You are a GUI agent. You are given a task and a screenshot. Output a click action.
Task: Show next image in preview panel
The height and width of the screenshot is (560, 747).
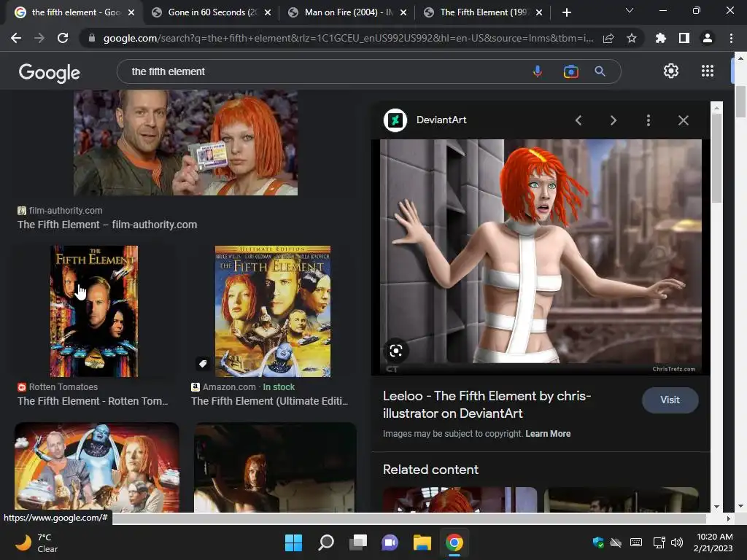(613, 120)
